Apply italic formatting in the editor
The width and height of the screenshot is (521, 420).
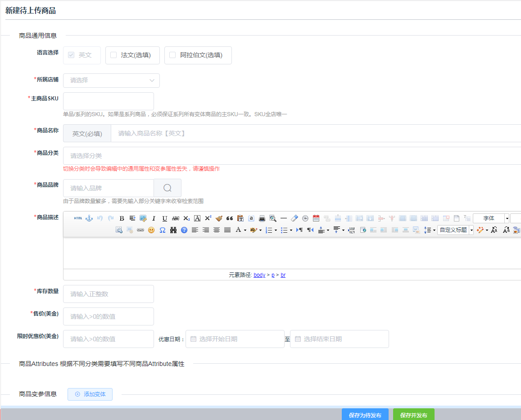pos(154,218)
